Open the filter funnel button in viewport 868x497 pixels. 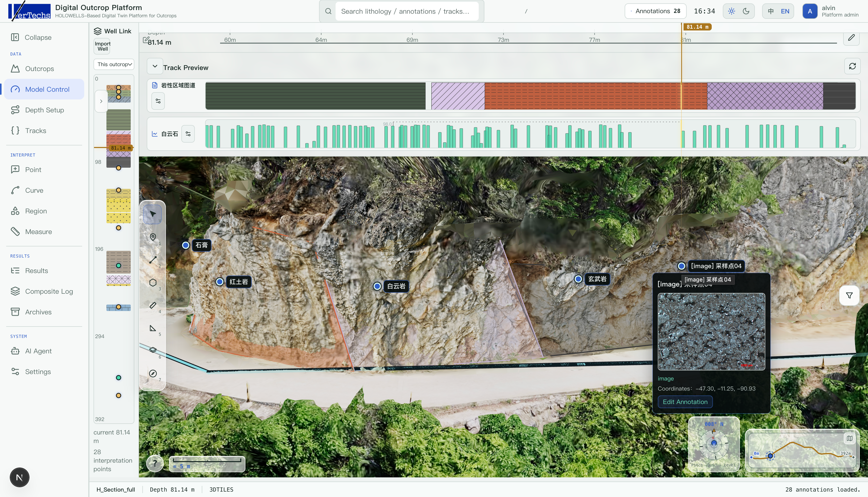[849, 296]
